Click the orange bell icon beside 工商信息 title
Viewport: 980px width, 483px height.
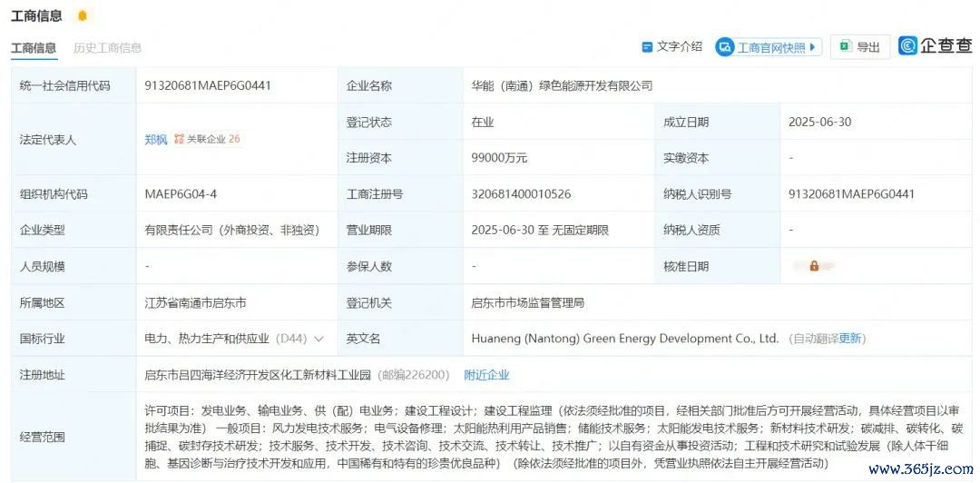click(82, 16)
